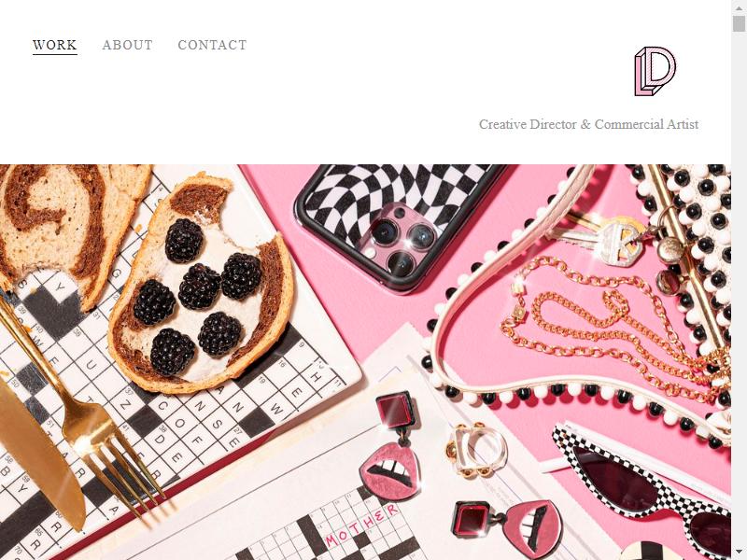
Task: Click the empty scrollbar track below thumb
Action: [x=739, y=286]
